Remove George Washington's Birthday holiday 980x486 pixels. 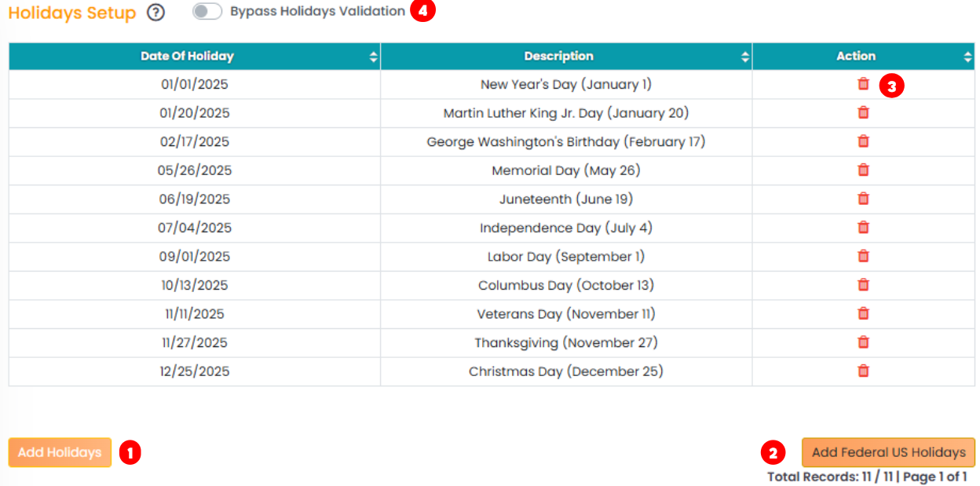coord(863,141)
